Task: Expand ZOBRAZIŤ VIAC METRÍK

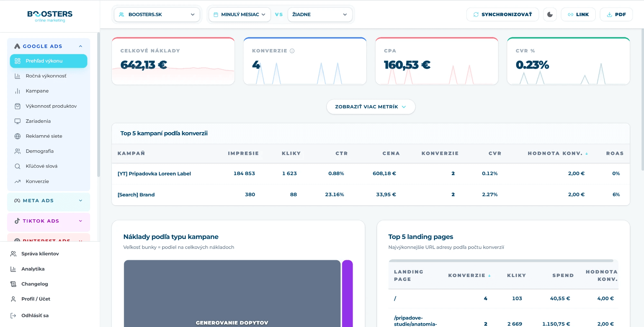Action: tap(371, 107)
